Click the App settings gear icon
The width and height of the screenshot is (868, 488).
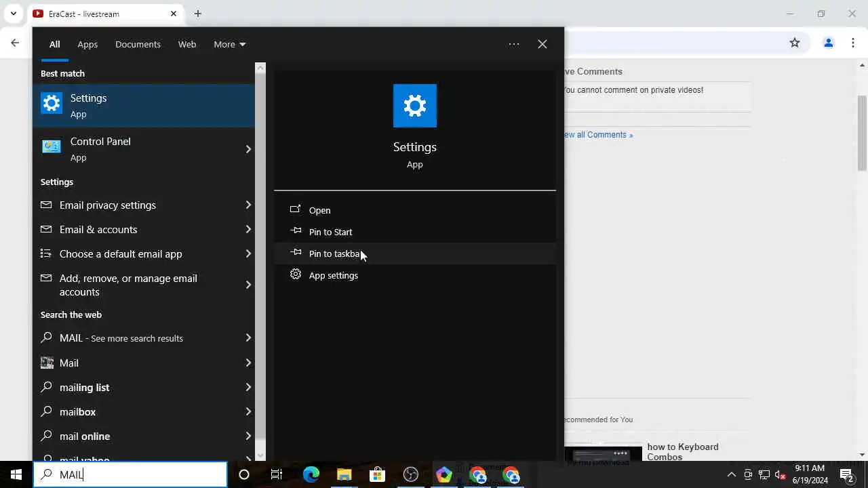(x=295, y=274)
